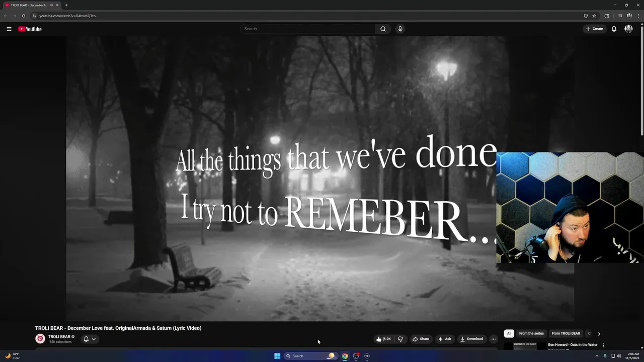Start voice search with microphone icon
644x362 pixels.
(x=400, y=29)
